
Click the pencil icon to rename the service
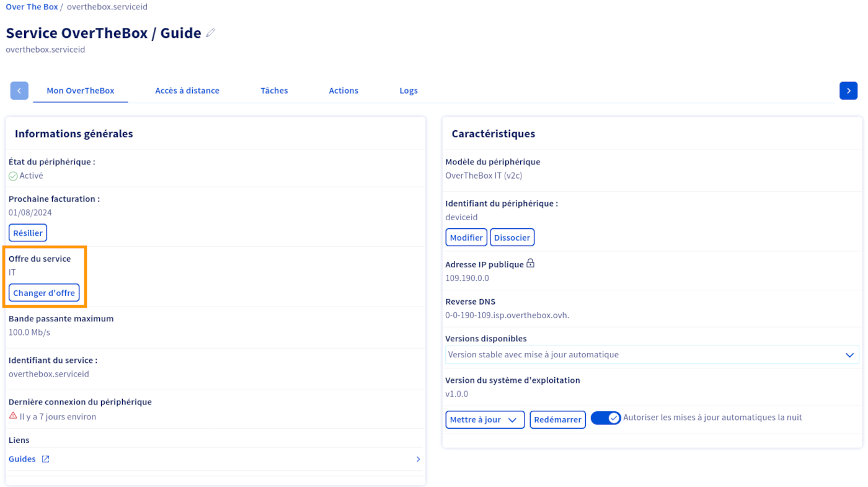pos(210,32)
